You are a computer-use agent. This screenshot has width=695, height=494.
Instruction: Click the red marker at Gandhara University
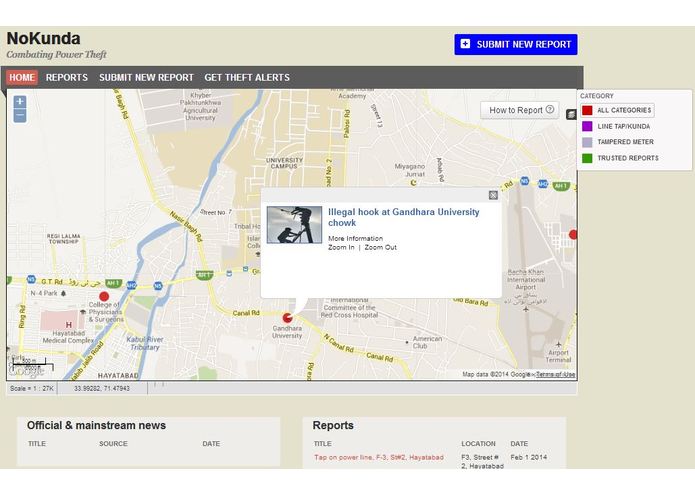click(x=287, y=318)
